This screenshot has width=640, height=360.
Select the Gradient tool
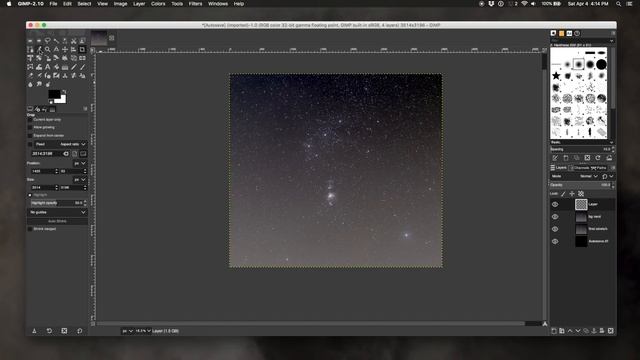65,67
